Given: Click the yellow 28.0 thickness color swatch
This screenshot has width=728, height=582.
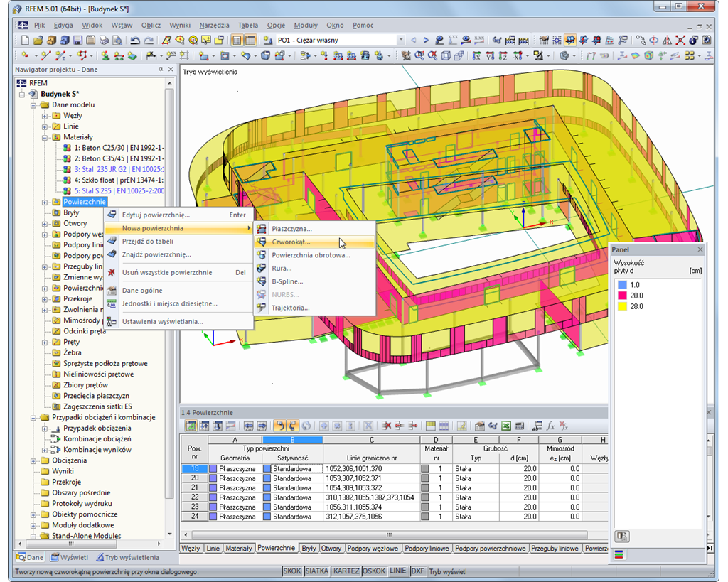Looking at the screenshot, I should pyautogui.click(x=622, y=306).
